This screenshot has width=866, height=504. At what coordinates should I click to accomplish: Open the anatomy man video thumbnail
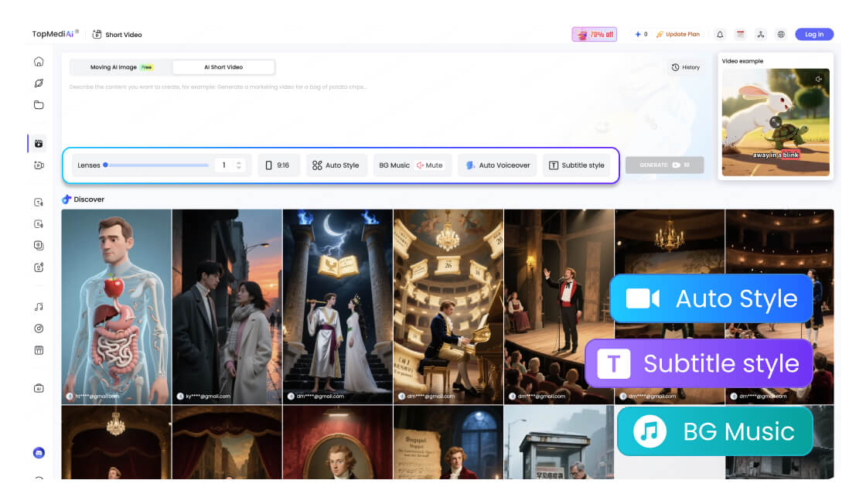tap(116, 306)
